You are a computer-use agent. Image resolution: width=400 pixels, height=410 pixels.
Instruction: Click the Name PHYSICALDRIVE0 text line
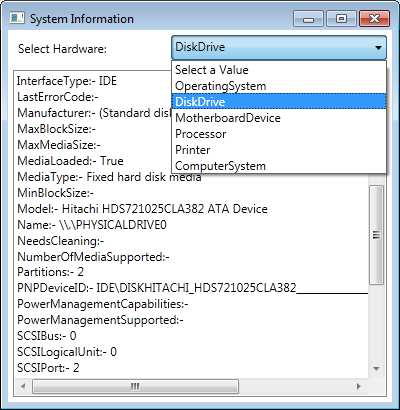[x=92, y=225]
